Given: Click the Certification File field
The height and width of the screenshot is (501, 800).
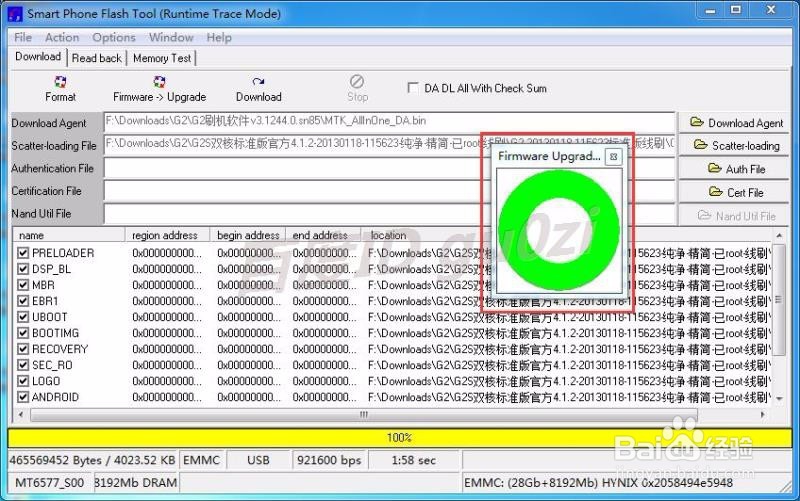Looking at the screenshot, I should click(x=389, y=191).
